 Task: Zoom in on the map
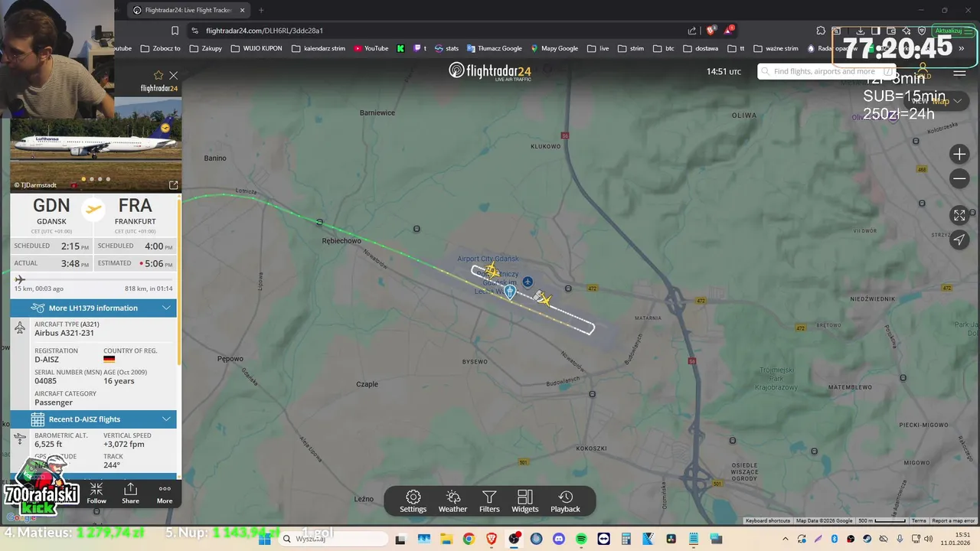[959, 155]
